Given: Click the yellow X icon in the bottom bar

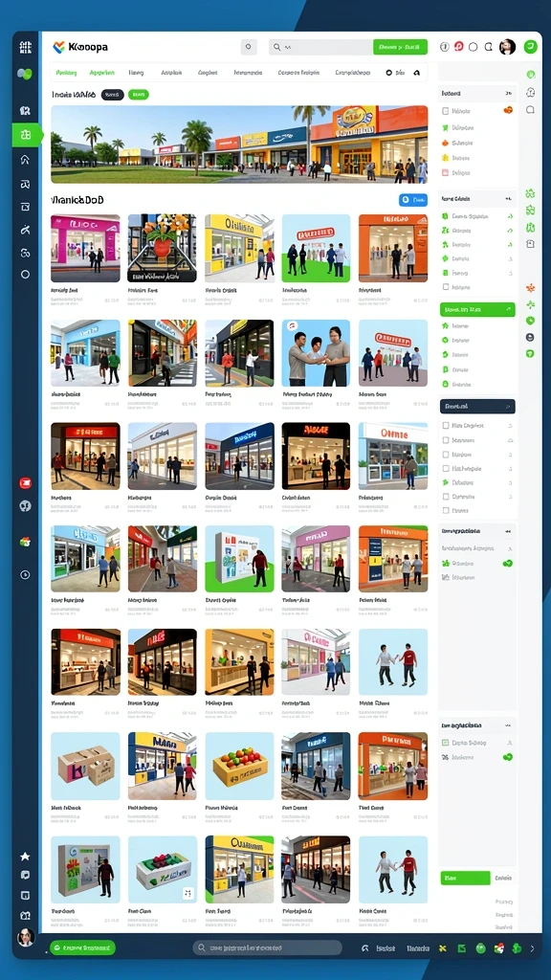Looking at the screenshot, I should (443, 948).
